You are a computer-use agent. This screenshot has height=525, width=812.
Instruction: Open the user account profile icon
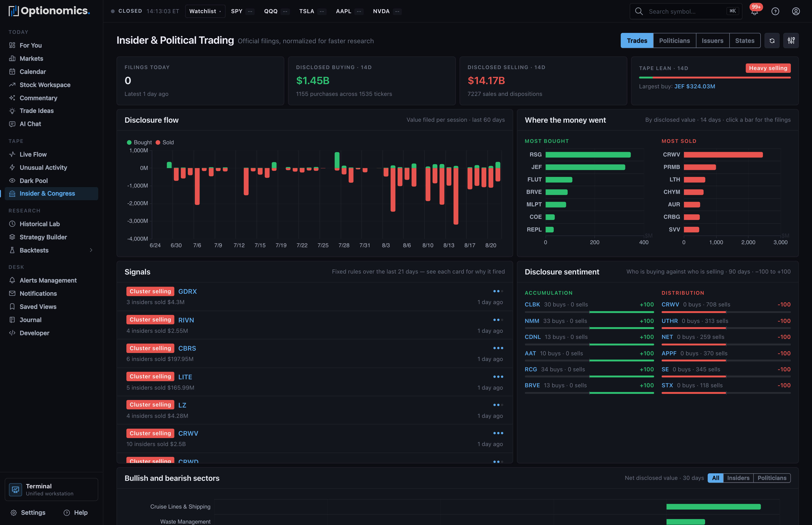(x=796, y=11)
